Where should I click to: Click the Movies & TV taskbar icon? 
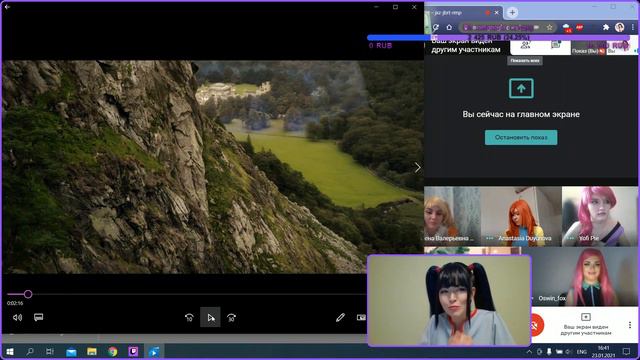click(154, 351)
